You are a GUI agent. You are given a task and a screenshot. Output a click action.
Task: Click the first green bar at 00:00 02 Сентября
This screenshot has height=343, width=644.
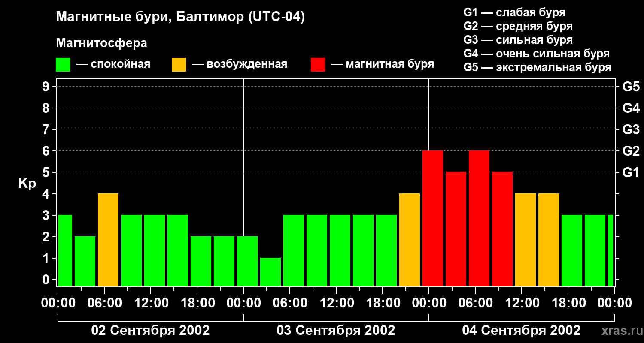pyautogui.click(x=65, y=251)
